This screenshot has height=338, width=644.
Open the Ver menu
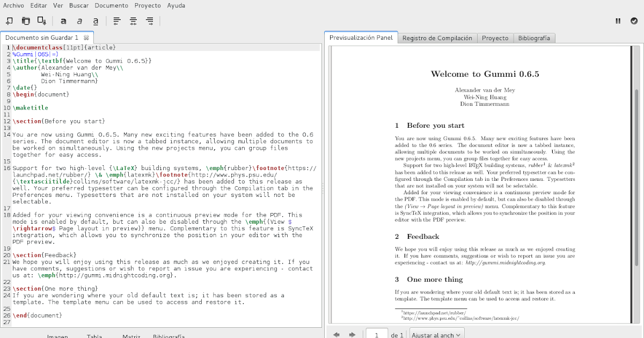pos(58,5)
